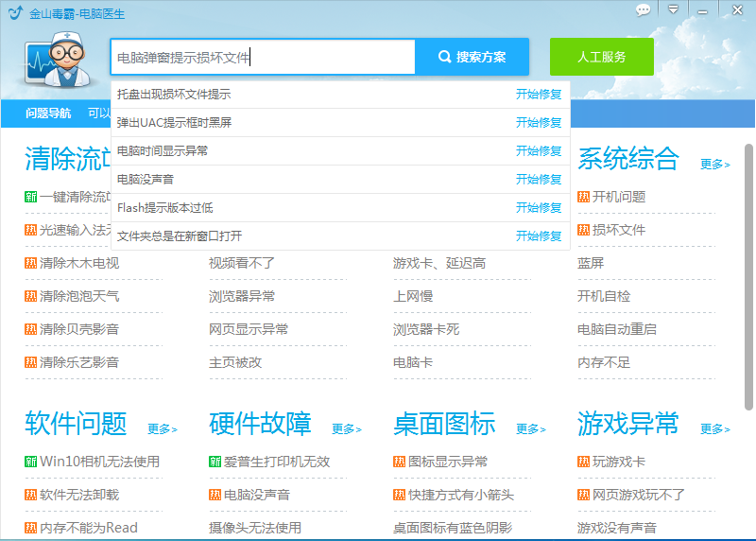Start repair for Flash提示版本过低

coord(539,208)
